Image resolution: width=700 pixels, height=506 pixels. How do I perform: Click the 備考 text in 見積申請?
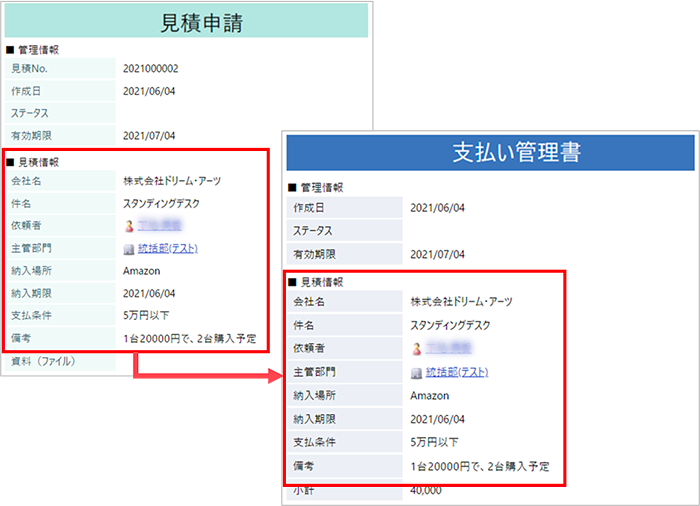(190, 339)
